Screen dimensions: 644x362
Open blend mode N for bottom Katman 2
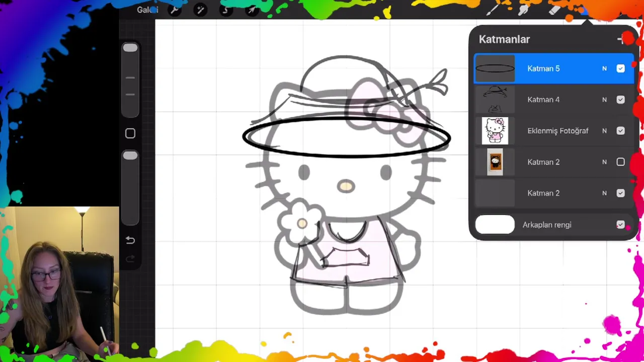tap(604, 193)
